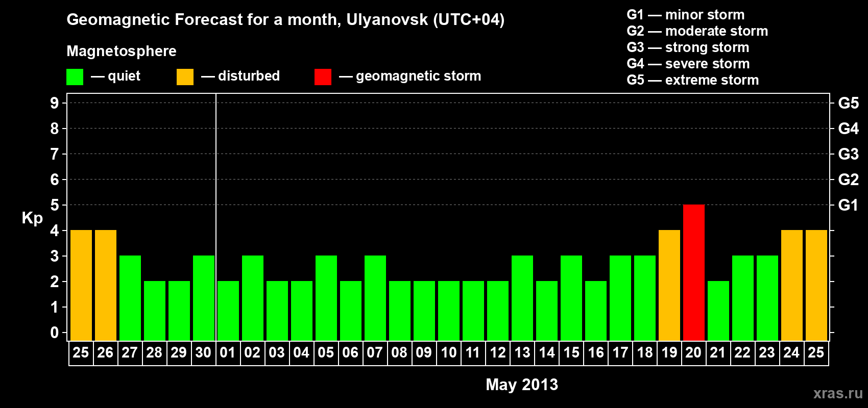Click the orange bar above May 24
The image size is (868, 408).
pyautogui.click(x=791, y=285)
